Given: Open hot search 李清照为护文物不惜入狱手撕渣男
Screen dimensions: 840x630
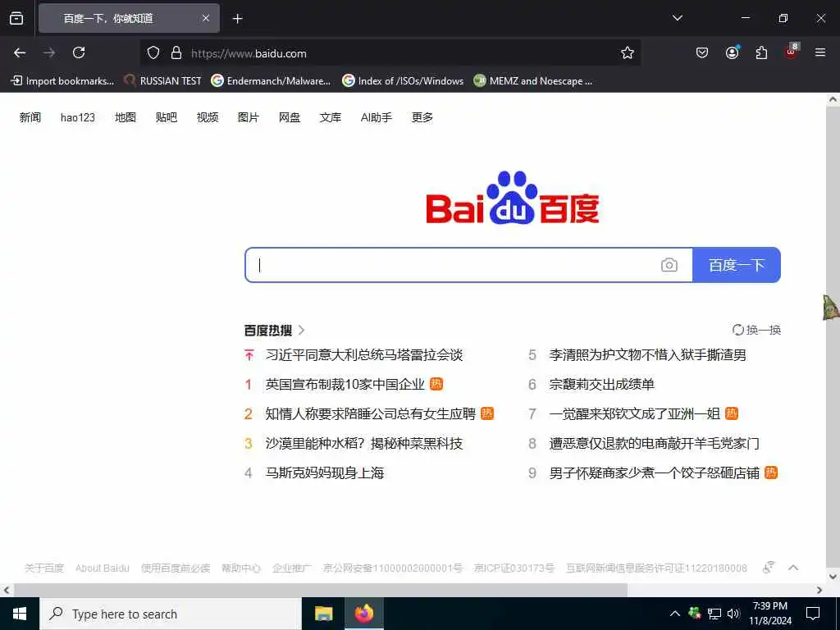Looking at the screenshot, I should click(x=648, y=354).
